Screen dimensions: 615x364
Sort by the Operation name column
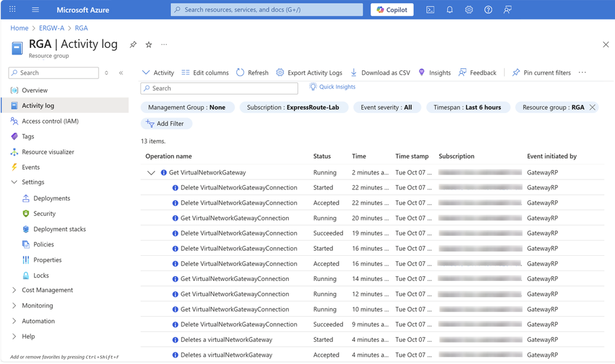click(169, 156)
